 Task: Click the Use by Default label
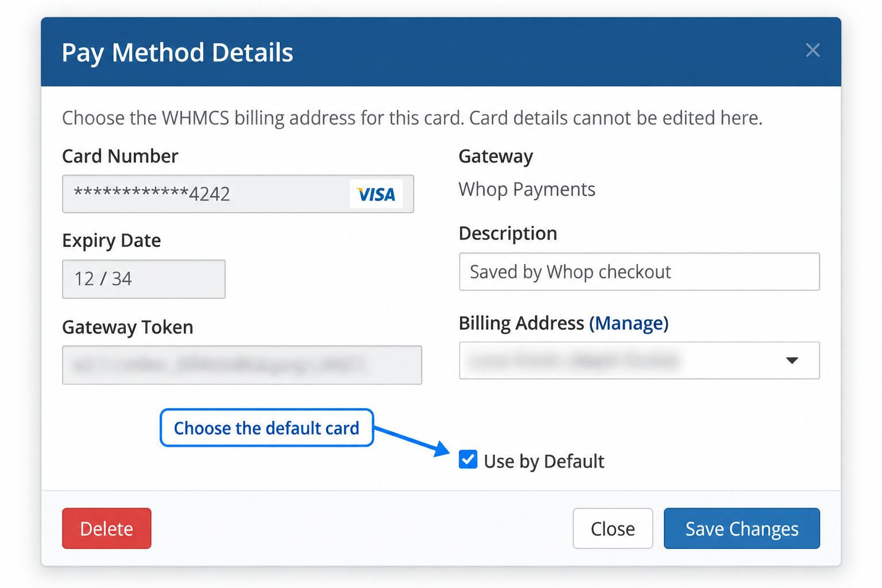(x=544, y=461)
